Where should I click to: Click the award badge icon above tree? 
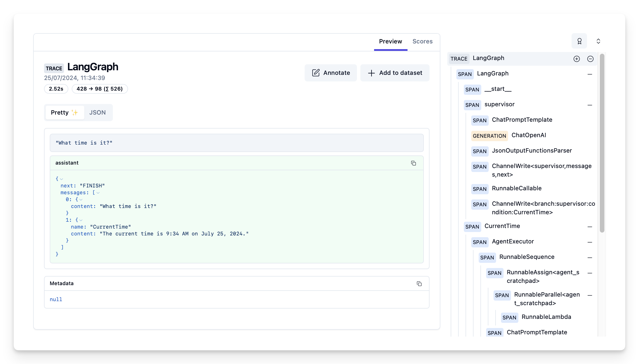tap(579, 41)
